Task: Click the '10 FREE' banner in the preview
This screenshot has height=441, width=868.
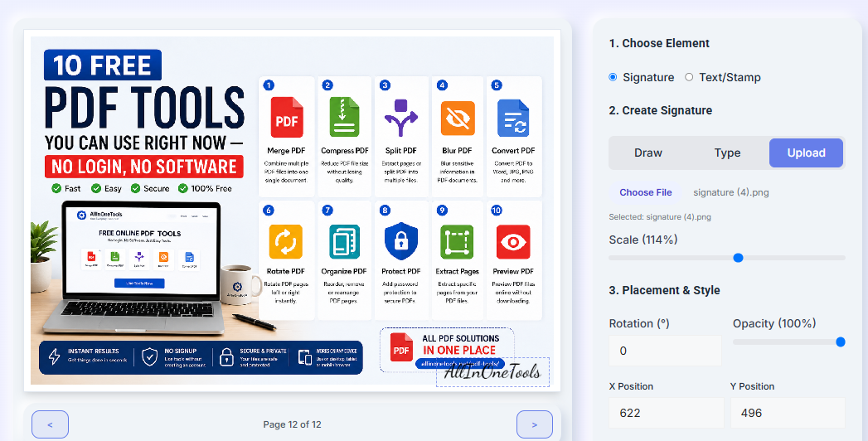Action: click(x=103, y=65)
